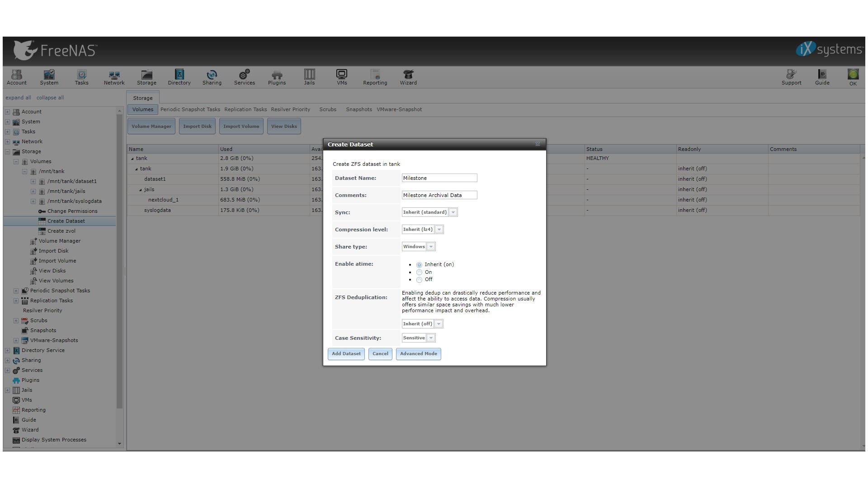
Task: Click the sidebar scrollbar down arrow
Action: point(120,444)
